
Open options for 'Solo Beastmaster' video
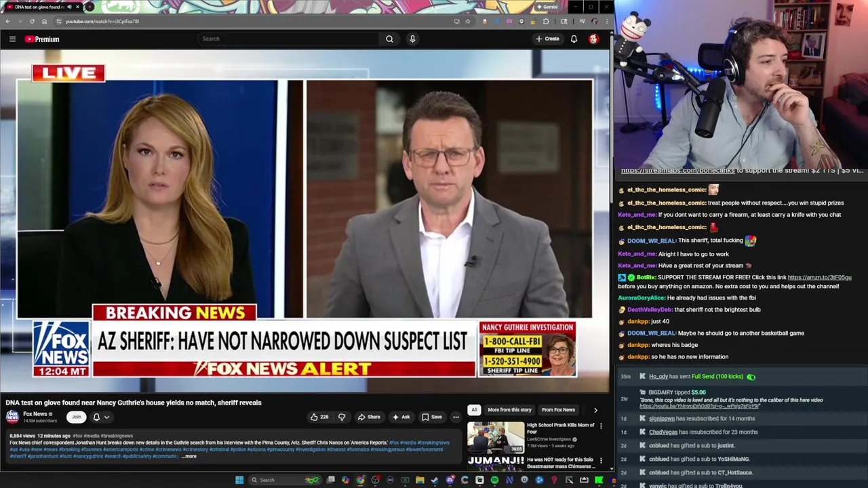601,460
